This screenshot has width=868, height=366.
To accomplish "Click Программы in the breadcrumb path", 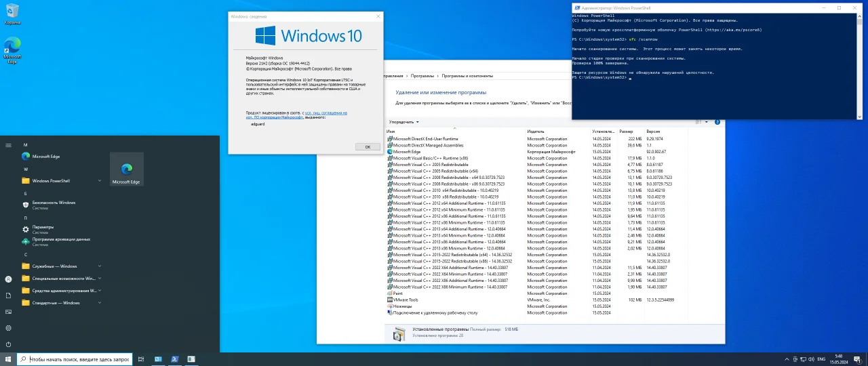I will (x=422, y=76).
